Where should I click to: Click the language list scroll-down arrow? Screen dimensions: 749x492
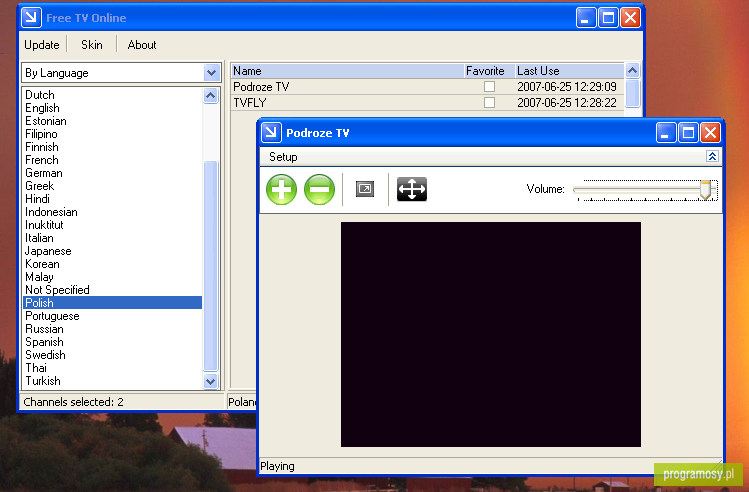pyautogui.click(x=210, y=381)
